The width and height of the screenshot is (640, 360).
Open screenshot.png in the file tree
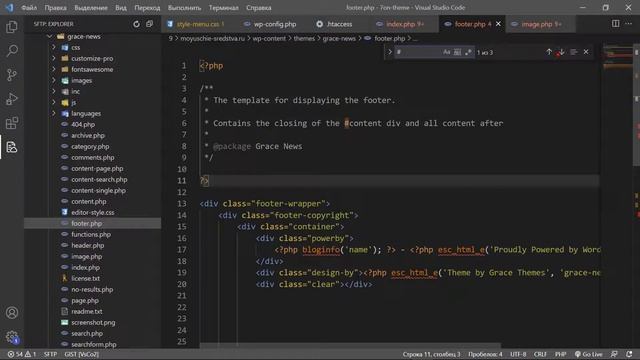click(93, 322)
